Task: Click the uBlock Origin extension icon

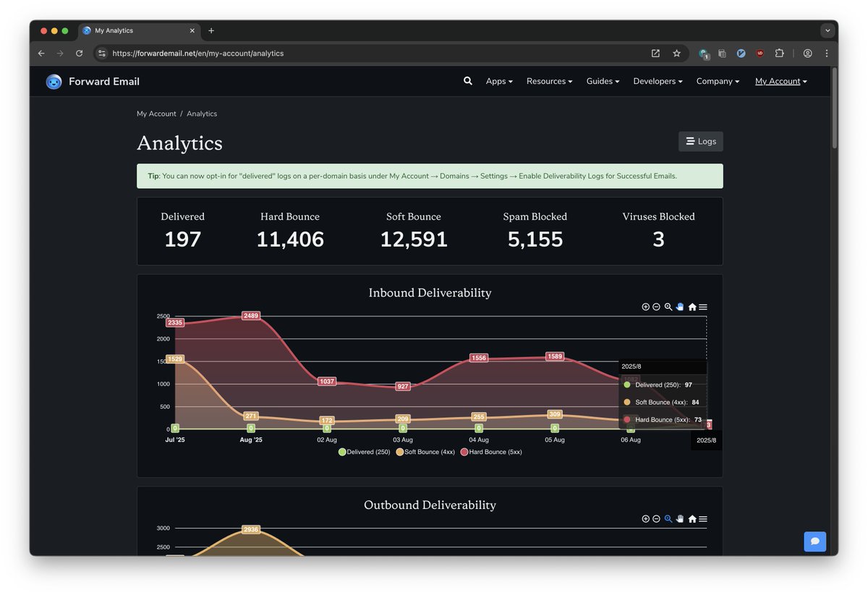Action: click(x=760, y=53)
